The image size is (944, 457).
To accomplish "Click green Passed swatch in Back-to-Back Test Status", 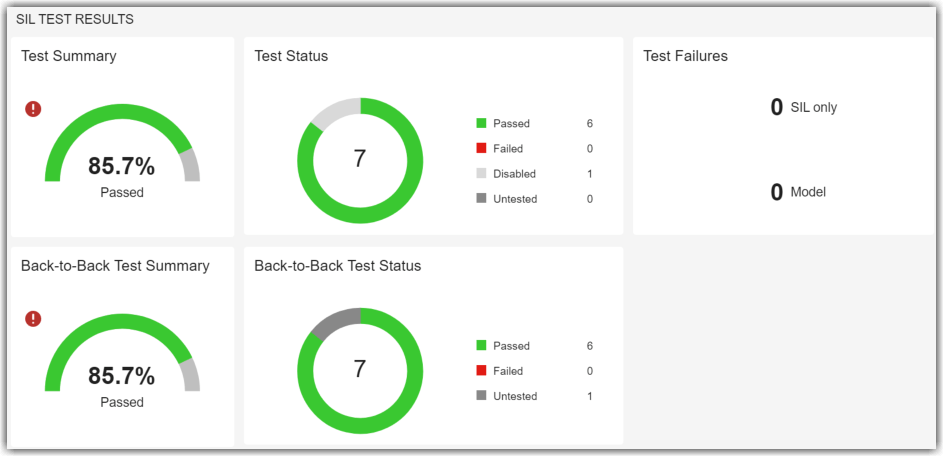I will tap(481, 346).
